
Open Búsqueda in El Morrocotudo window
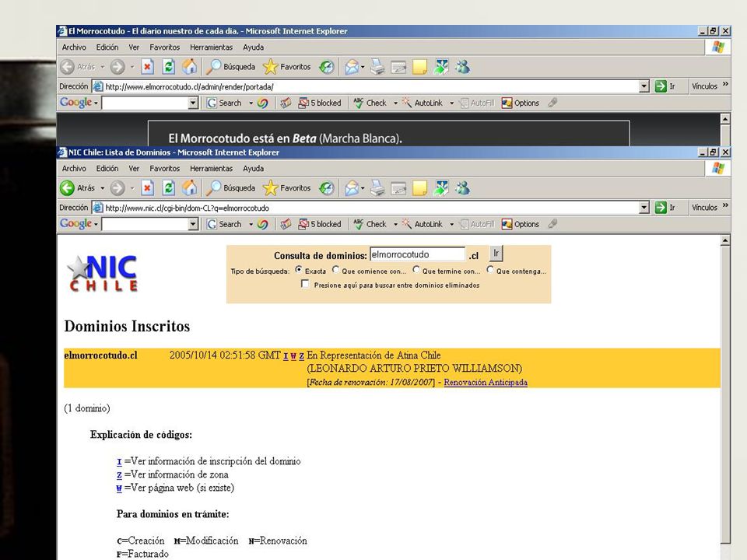pyautogui.click(x=230, y=67)
